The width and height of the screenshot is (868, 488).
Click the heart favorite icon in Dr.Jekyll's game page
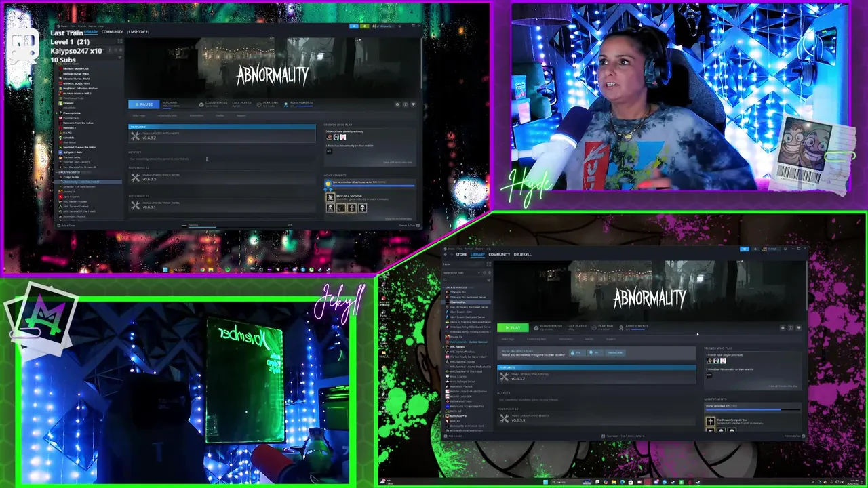tap(799, 327)
